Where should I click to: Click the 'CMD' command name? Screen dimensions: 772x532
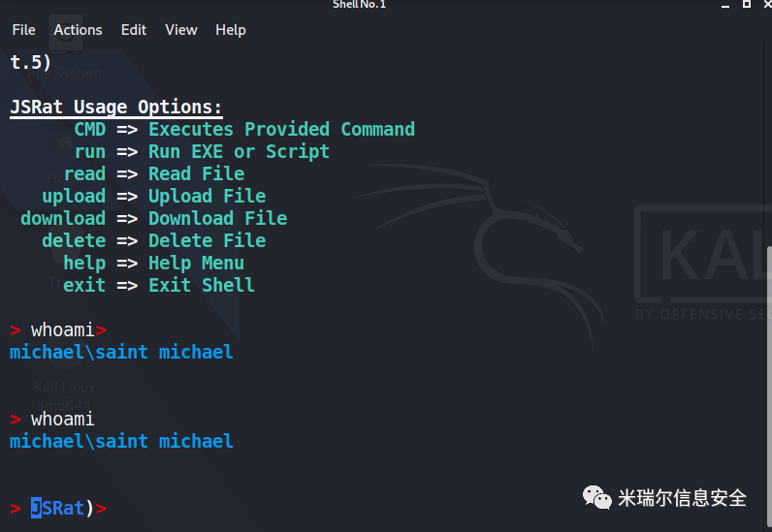[89, 130]
